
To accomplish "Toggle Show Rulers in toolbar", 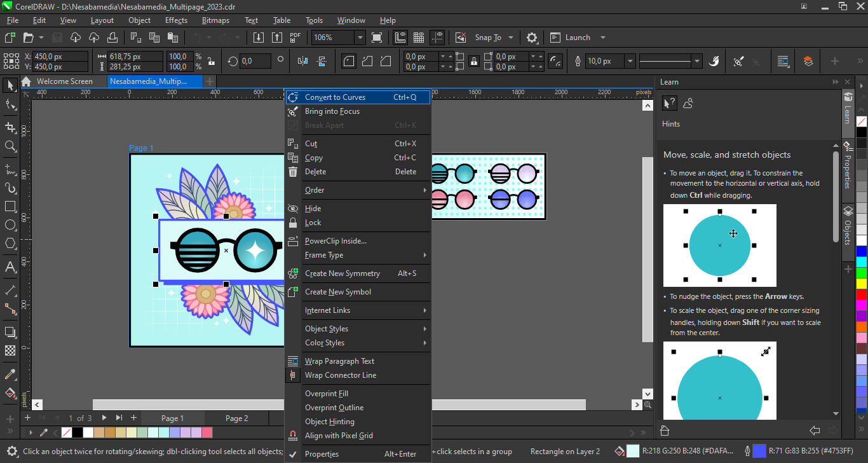I will 400,38.
